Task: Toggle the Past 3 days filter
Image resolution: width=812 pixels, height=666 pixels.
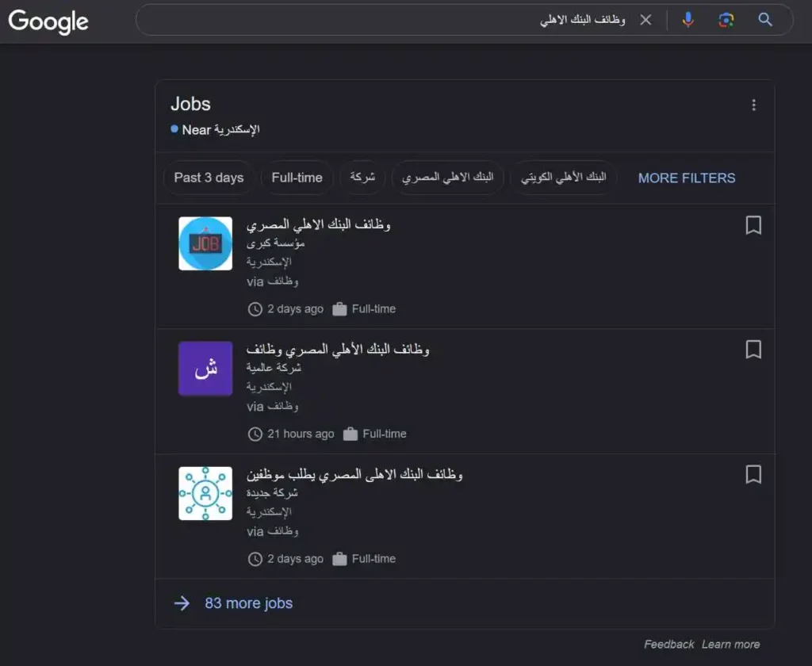Action: click(x=209, y=178)
